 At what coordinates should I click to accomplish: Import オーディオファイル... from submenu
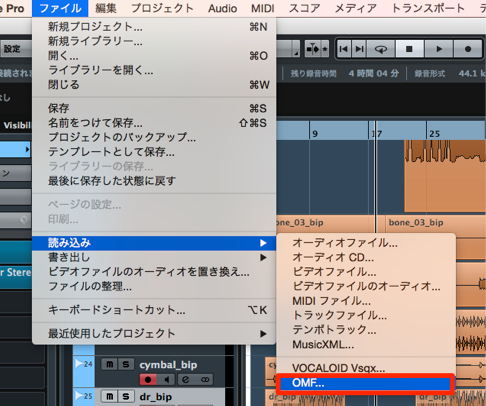[366, 243]
